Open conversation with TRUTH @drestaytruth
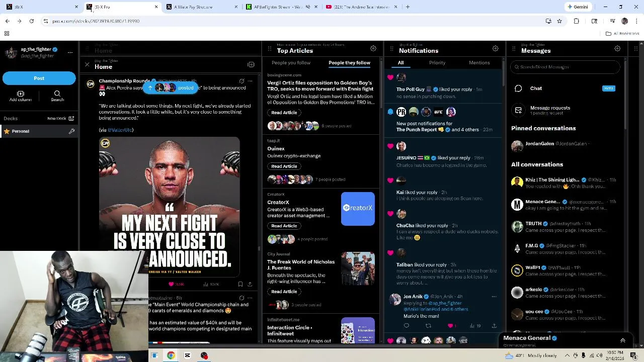644x362 pixels. coord(565,227)
